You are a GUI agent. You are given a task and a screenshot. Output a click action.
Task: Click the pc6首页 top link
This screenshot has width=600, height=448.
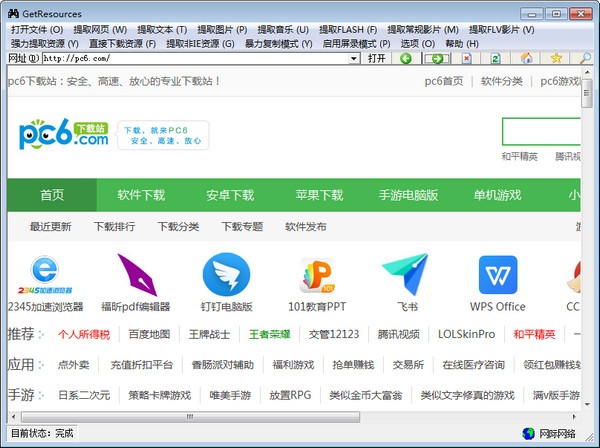click(444, 81)
